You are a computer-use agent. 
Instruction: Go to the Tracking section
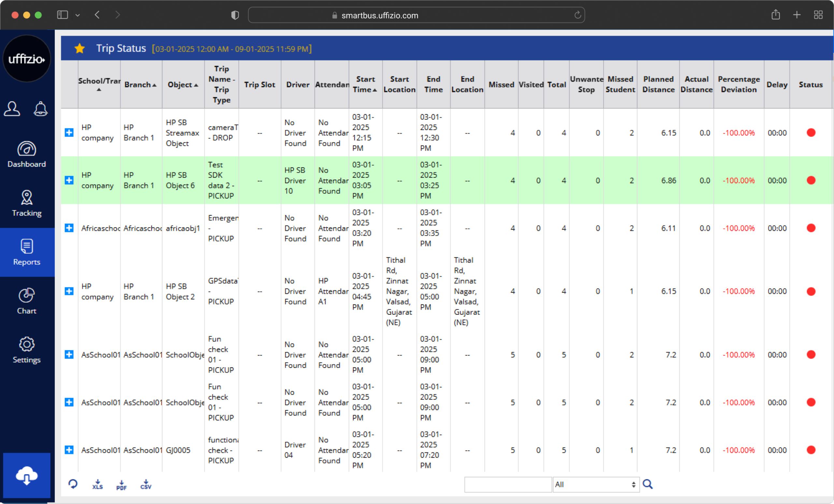[x=27, y=203]
